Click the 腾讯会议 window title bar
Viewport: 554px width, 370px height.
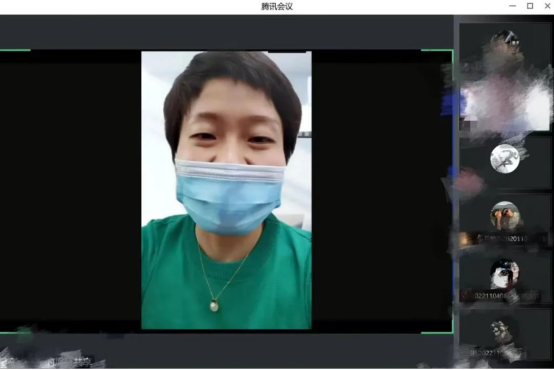click(277, 6)
